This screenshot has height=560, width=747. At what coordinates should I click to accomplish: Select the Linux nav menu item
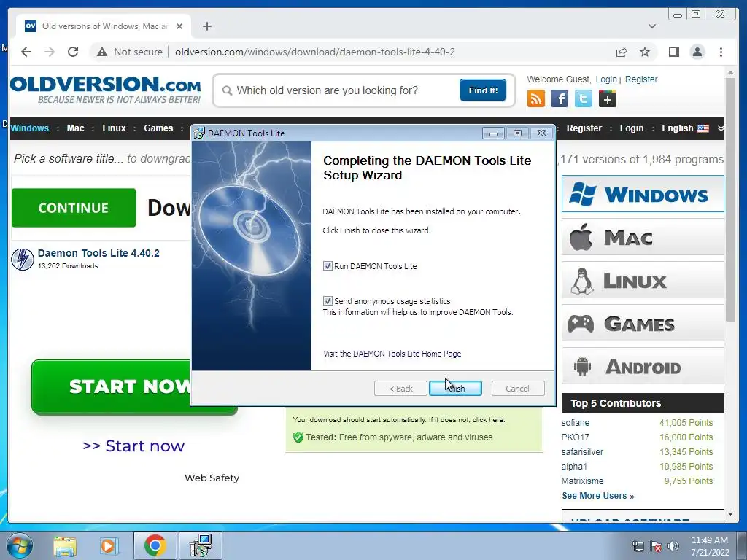tap(115, 128)
